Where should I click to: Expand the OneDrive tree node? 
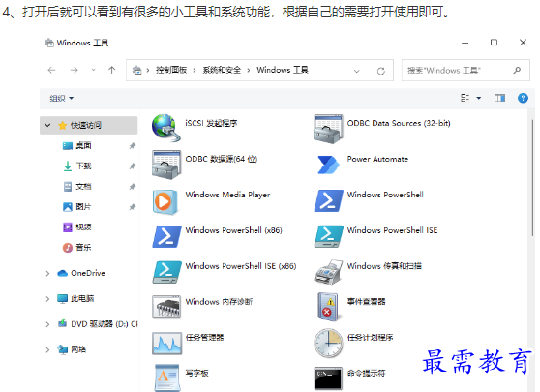pyautogui.click(x=47, y=274)
